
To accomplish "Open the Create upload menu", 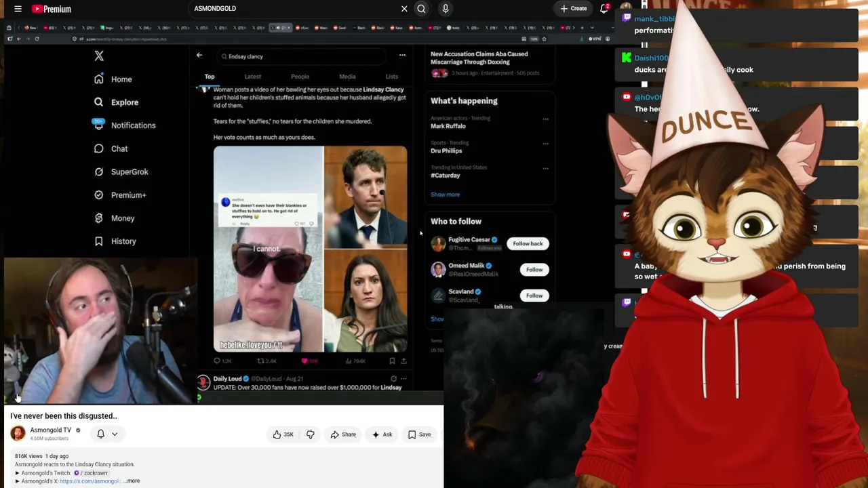I will point(573,9).
